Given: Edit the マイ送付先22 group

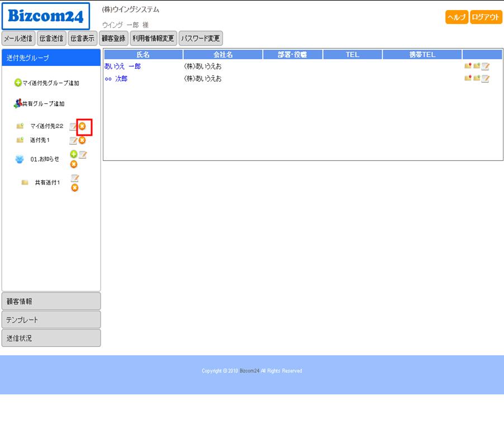Looking at the screenshot, I should tap(73, 127).
